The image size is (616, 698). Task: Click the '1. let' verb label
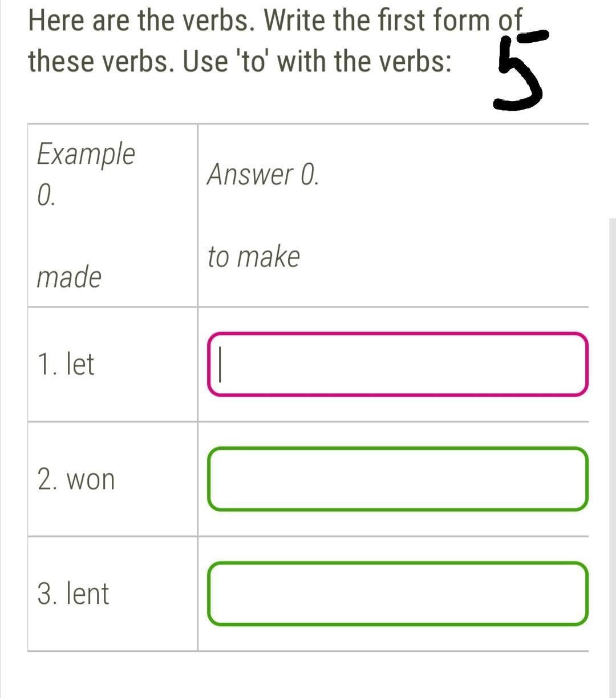coord(66,364)
